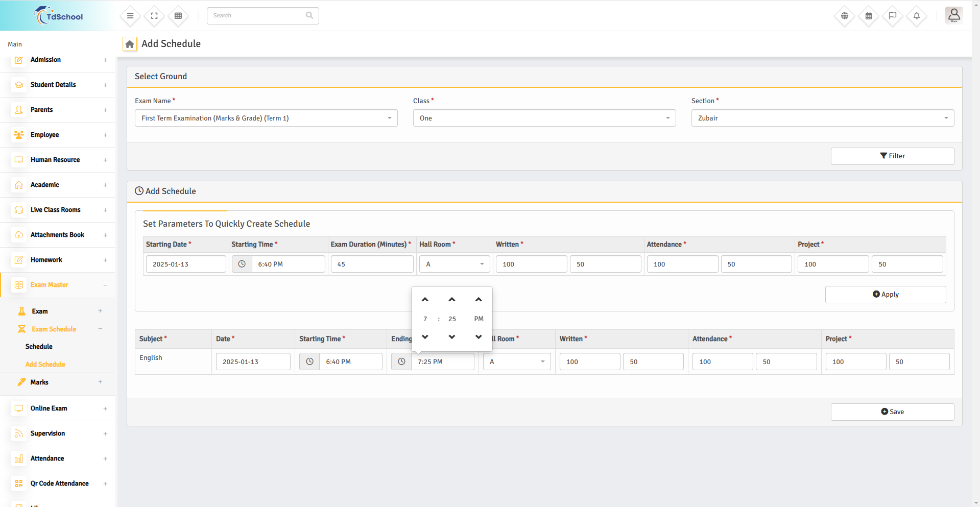Decrease minutes with down arrow in time picker
Screen dimensions: 980x507
452,337
